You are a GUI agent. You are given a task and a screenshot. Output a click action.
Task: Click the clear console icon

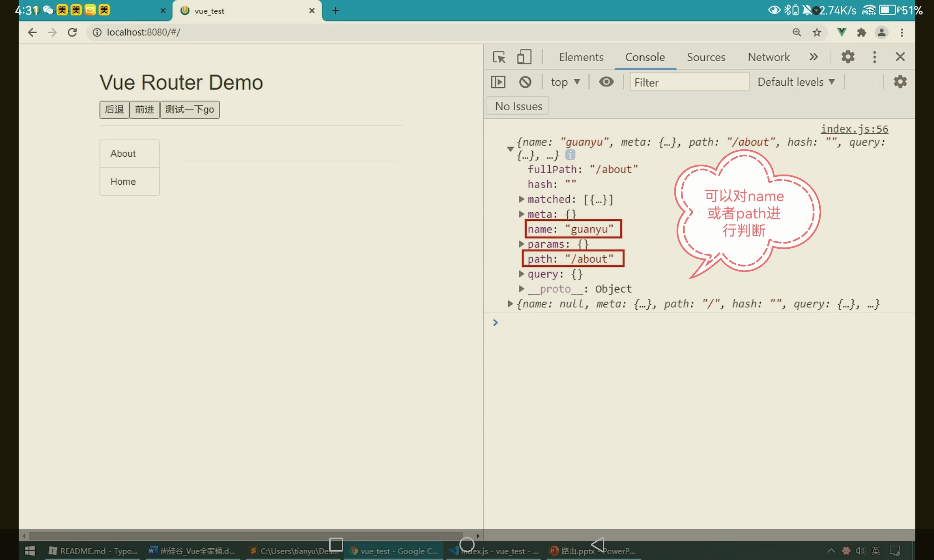[x=525, y=82]
